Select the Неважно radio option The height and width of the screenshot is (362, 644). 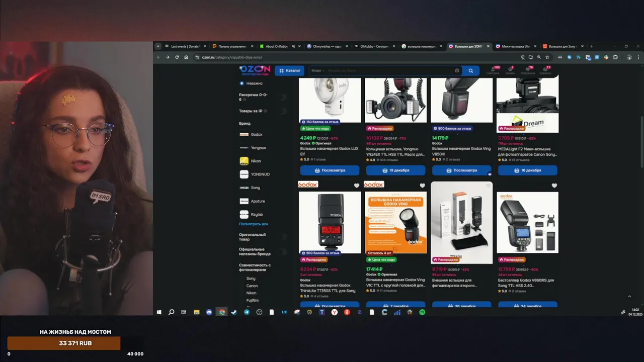(251, 83)
